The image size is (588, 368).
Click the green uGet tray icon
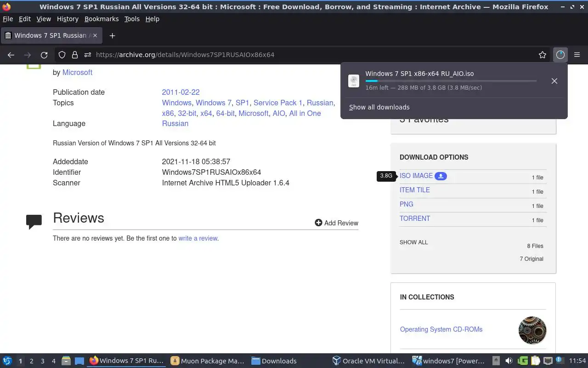[523, 361]
